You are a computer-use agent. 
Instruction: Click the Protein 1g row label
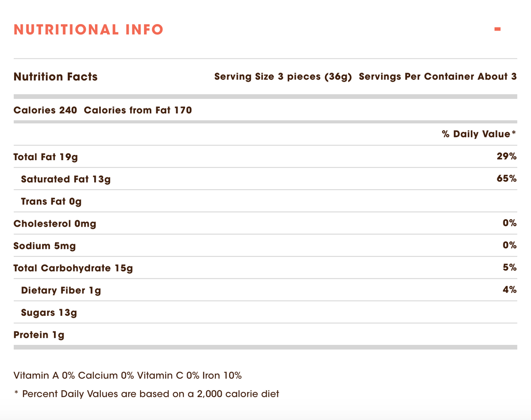tap(39, 335)
